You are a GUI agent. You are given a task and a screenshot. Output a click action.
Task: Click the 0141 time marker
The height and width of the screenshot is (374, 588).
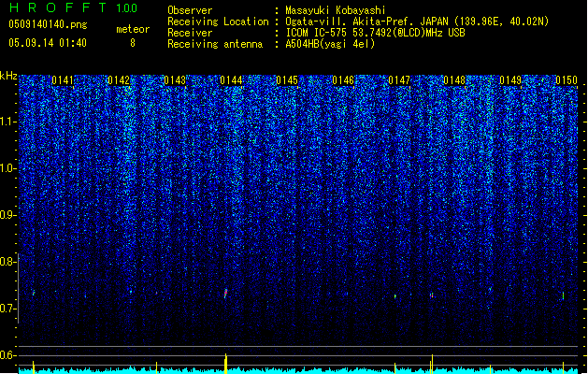tap(63, 80)
